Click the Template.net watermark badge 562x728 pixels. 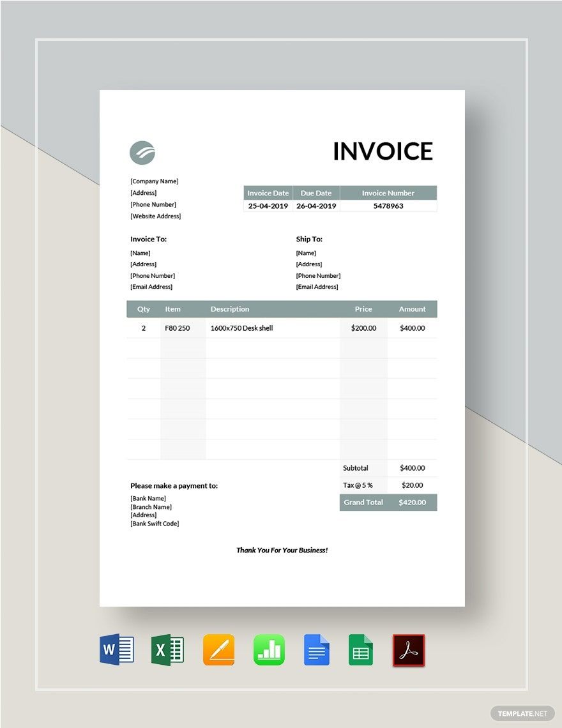(519, 713)
